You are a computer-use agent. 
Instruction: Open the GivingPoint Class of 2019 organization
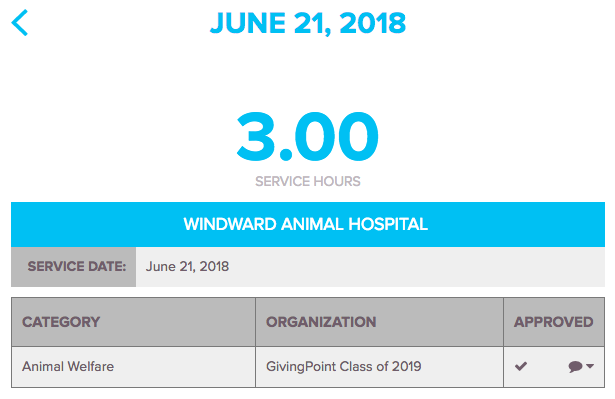344,366
